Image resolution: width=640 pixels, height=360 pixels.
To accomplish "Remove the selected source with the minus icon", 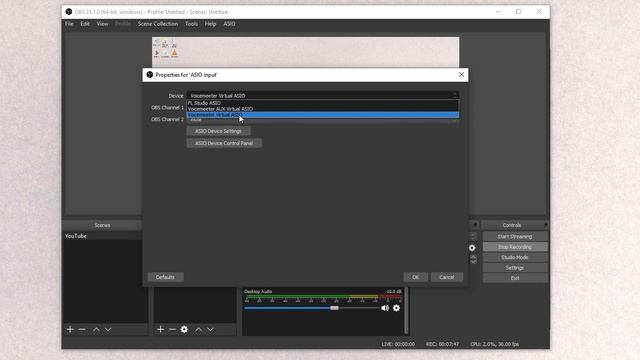I will (172, 329).
